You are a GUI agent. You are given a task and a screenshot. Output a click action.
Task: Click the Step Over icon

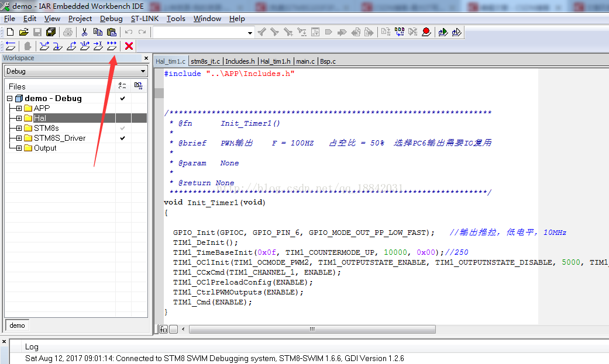click(44, 46)
